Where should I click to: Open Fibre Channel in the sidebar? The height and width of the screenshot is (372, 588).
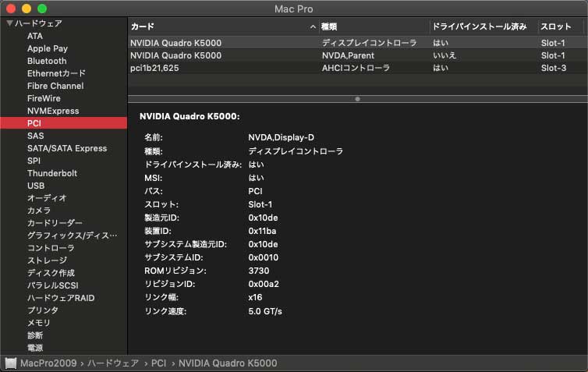pos(55,86)
